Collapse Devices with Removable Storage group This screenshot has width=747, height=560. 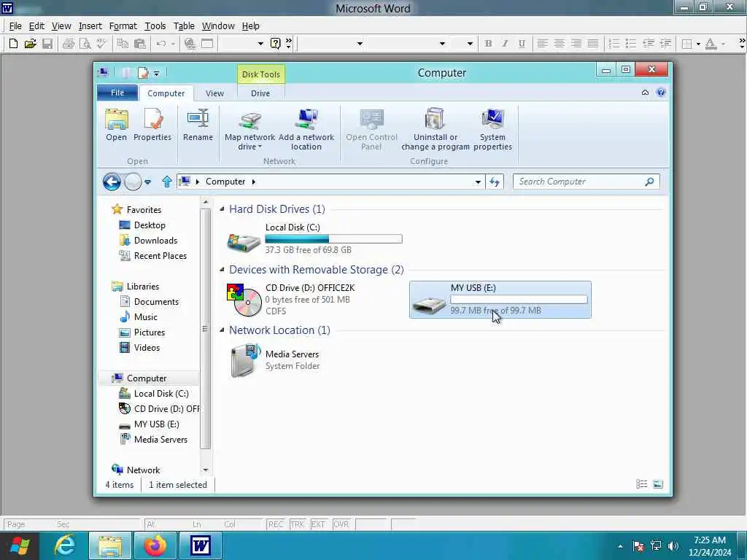pyautogui.click(x=222, y=270)
